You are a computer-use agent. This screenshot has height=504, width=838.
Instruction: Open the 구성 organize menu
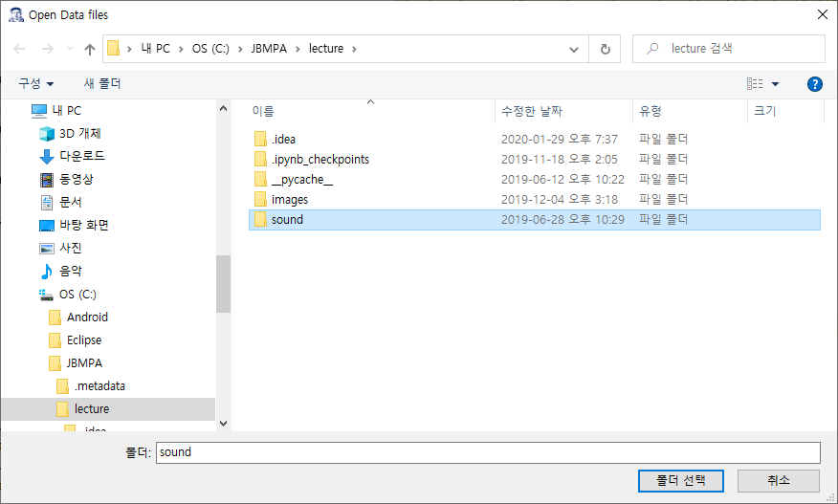[36, 83]
